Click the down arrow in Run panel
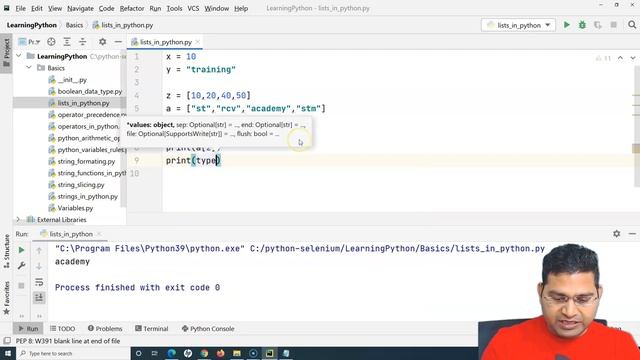Image resolution: width=640 pixels, height=360 pixels. click(x=39, y=267)
